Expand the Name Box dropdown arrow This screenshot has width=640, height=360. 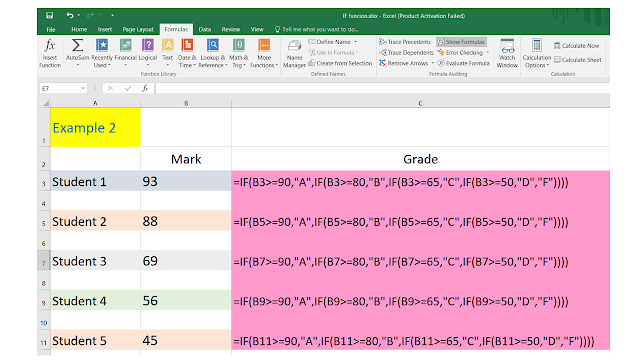[x=83, y=88]
